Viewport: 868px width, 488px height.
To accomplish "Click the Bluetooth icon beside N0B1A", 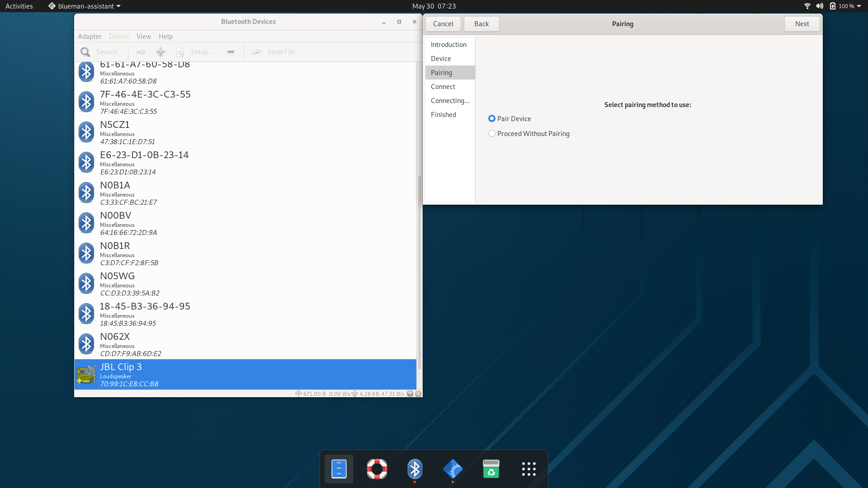I will point(86,192).
